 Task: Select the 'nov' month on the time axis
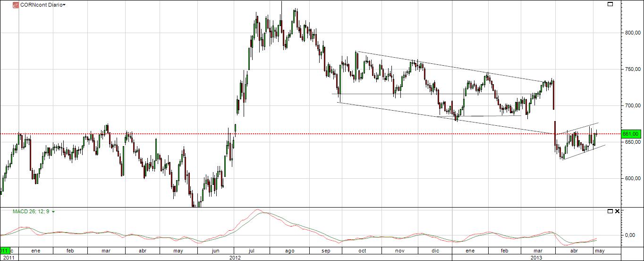(399, 251)
